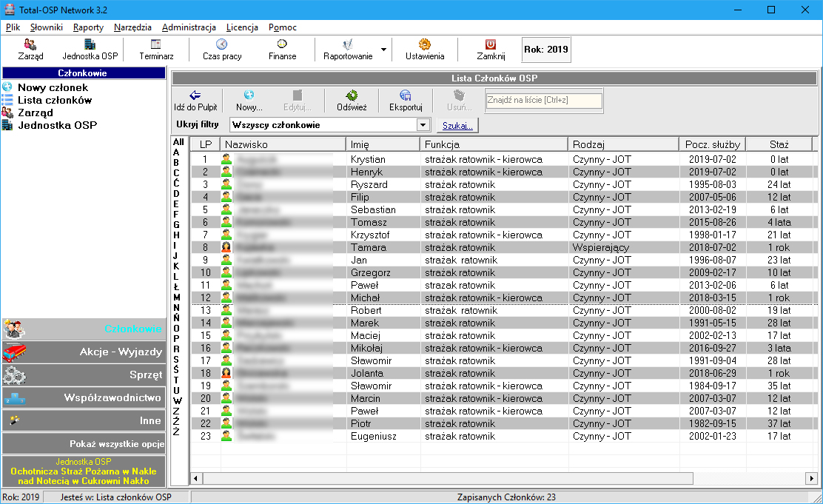The width and height of the screenshot is (823, 504).
Task: Click the Usuń... toolbar icon
Action: (460, 95)
